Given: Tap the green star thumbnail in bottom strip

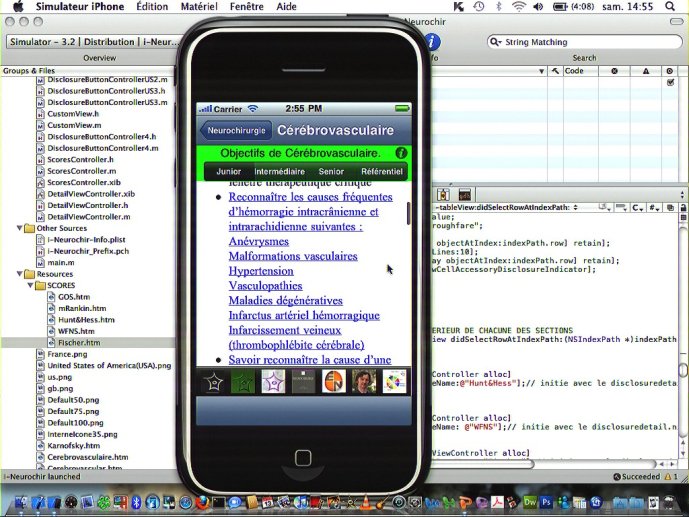Looking at the screenshot, I should click(x=243, y=381).
